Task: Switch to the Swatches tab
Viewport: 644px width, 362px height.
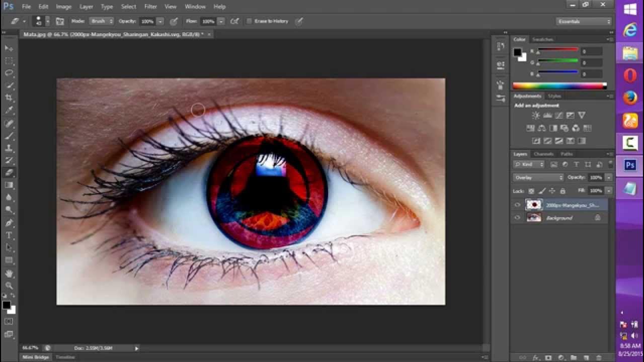Action: tap(542, 39)
